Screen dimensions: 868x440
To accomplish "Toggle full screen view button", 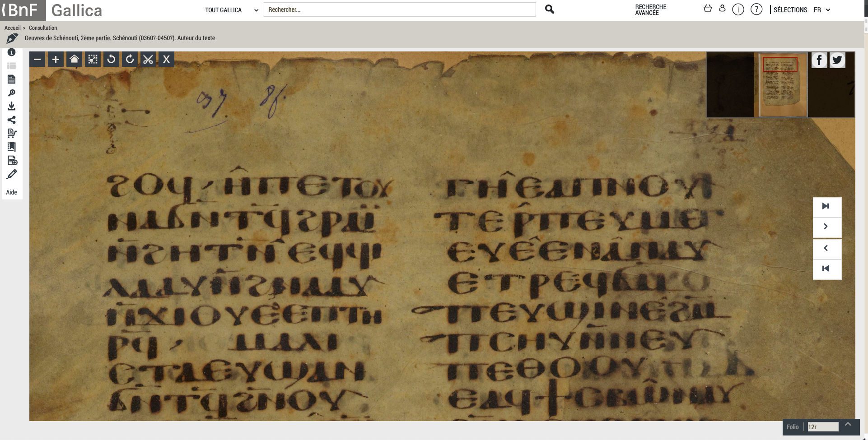I will 93,59.
